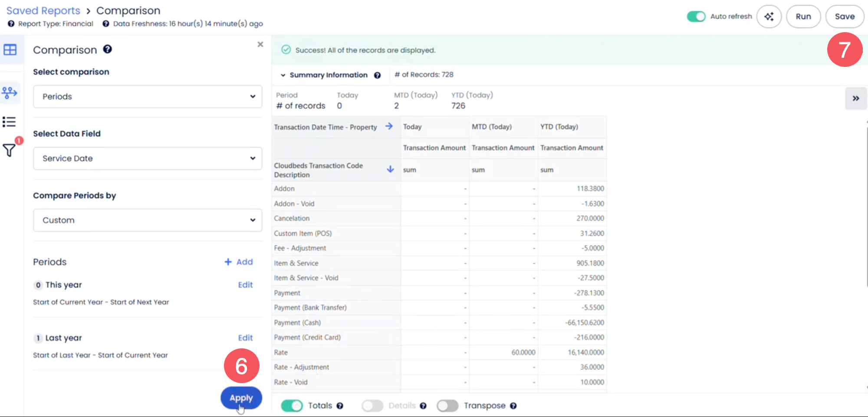Enable the Transpose toggle
This screenshot has width=868, height=417.
(x=447, y=406)
